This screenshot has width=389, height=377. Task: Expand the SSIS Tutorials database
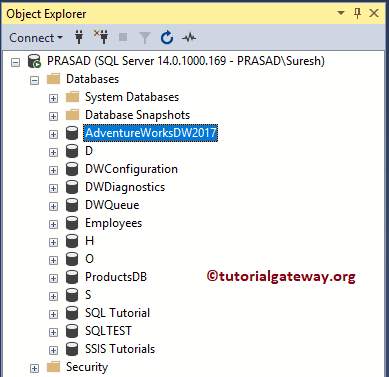click(53, 350)
